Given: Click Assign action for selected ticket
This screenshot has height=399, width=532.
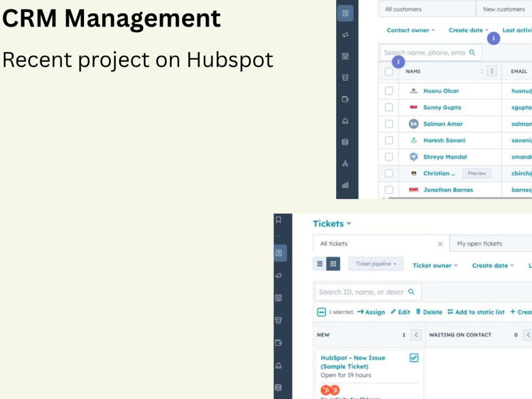Looking at the screenshot, I should [371, 312].
